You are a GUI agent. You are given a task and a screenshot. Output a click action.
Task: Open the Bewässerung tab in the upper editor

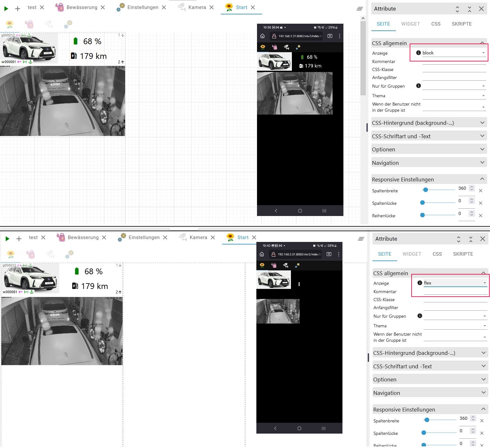82,7
